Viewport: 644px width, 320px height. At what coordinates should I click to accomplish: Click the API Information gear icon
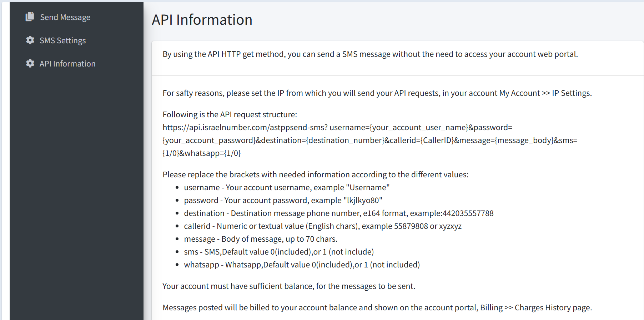click(30, 63)
